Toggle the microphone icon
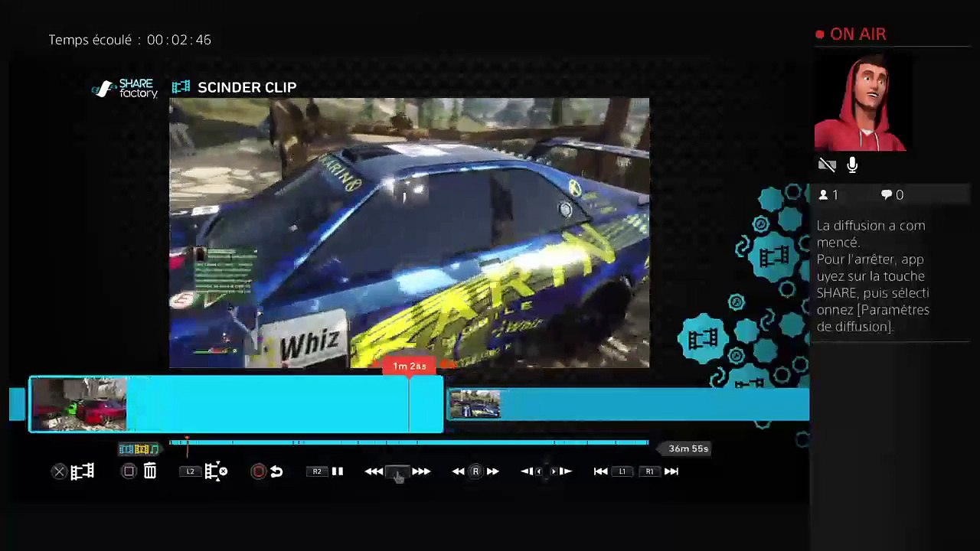 [x=852, y=165]
